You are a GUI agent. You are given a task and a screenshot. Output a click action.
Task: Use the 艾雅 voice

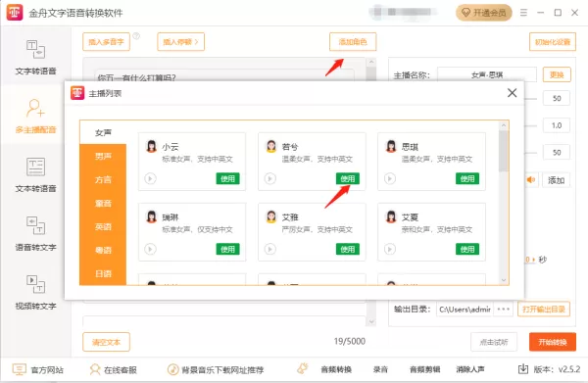pos(348,249)
